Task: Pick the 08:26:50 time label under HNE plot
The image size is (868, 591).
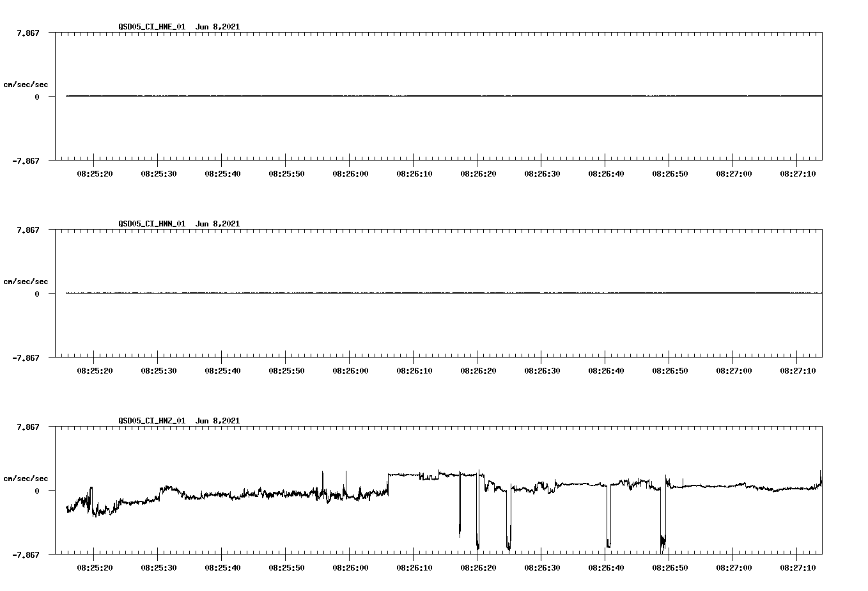Action: pos(670,174)
